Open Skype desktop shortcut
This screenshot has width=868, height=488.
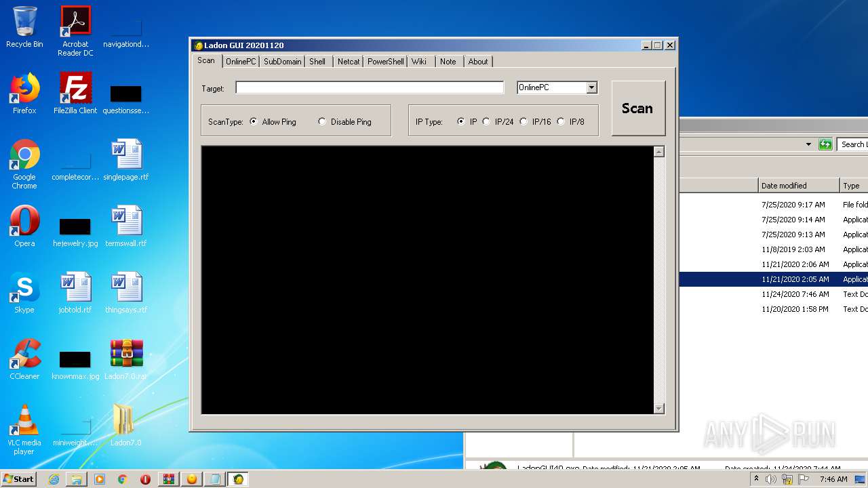(24, 293)
